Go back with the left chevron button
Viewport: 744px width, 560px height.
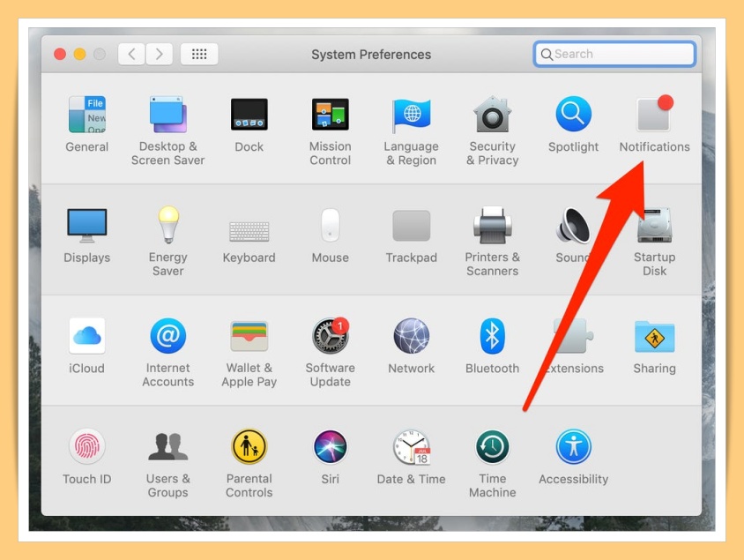click(x=131, y=54)
